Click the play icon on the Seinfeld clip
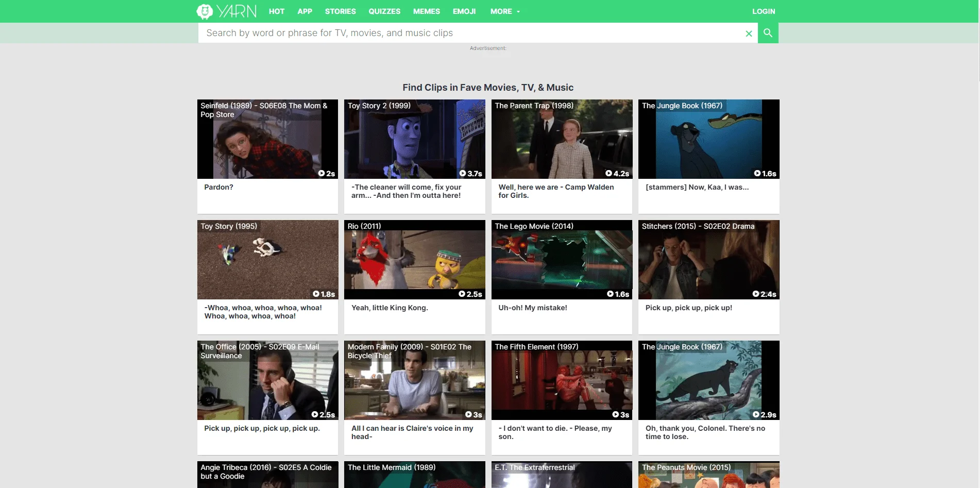This screenshot has width=980, height=488. coord(322,174)
